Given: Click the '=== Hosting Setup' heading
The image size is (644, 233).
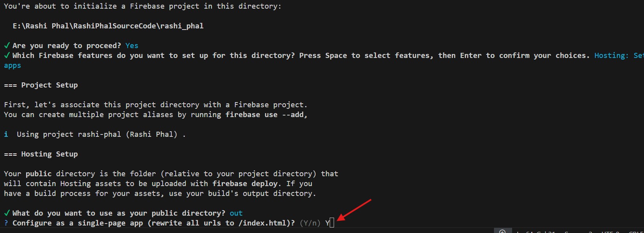Looking at the screenshot, I should pyautogui.click(x=41, y=154).
